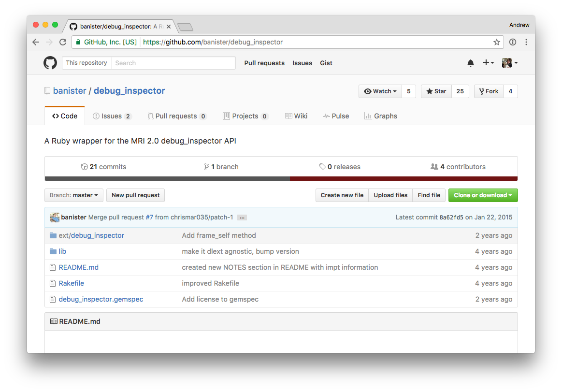Open the user avatar menu

point(510,63)
